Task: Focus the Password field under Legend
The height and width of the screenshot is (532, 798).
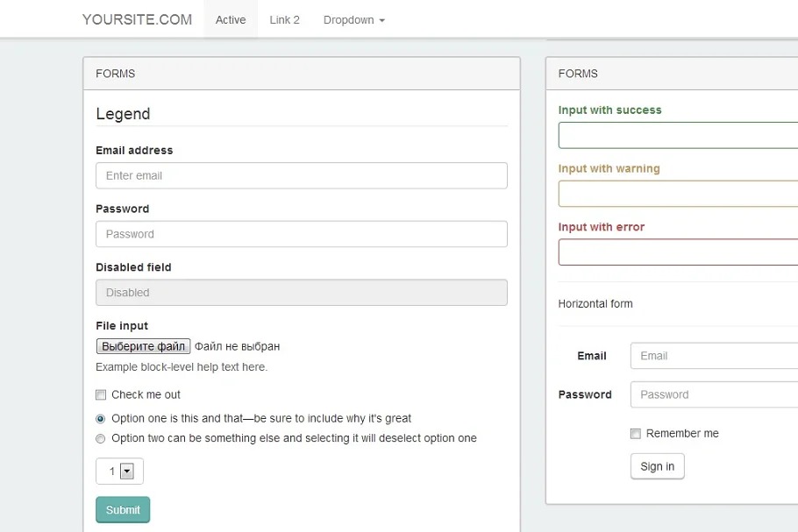Action: 301,234
